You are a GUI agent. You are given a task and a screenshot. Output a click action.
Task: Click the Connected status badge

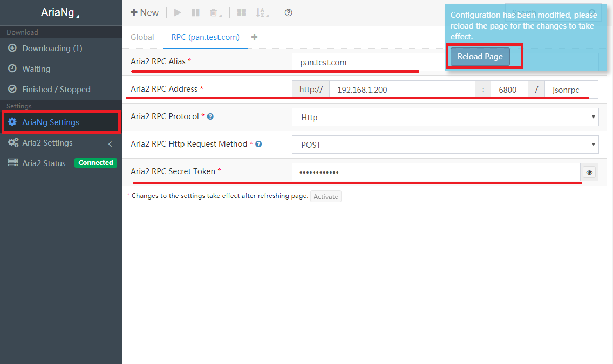pos(96,163)
